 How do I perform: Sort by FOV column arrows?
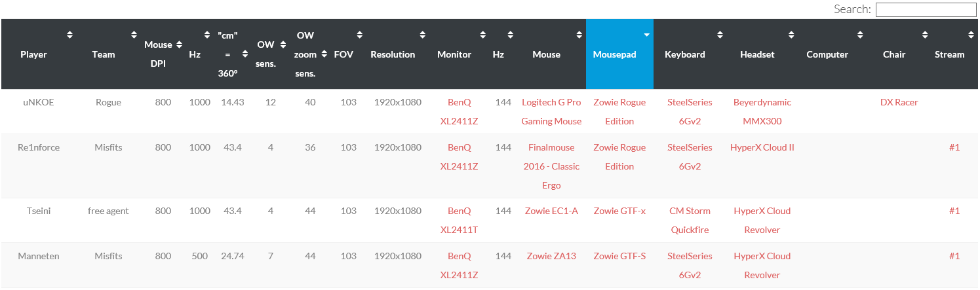pos(359,35)
